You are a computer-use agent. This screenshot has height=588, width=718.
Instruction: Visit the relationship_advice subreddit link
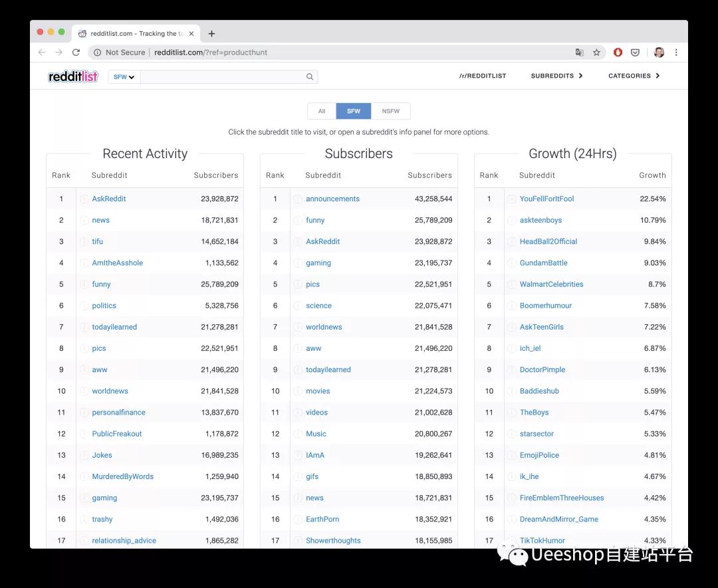point(124,540)
